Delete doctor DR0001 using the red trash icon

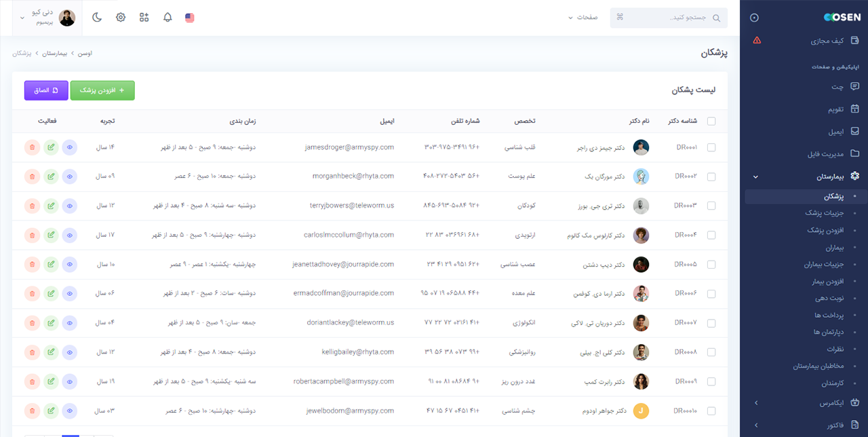coord(32,147)
